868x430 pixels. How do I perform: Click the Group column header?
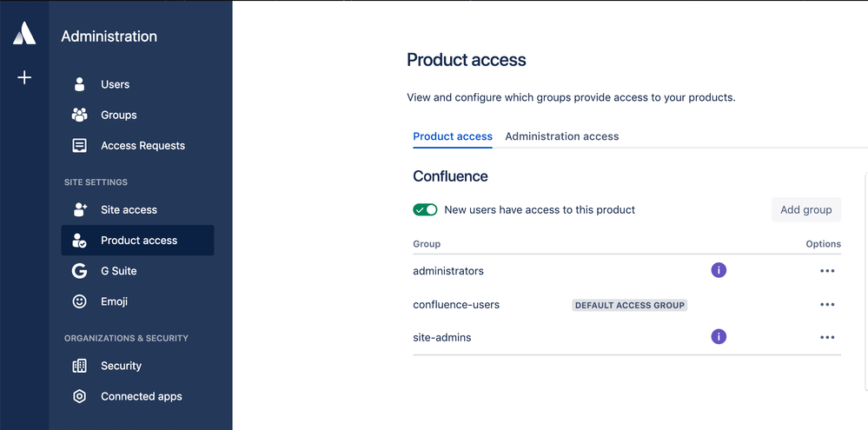(x=427, y=243)
